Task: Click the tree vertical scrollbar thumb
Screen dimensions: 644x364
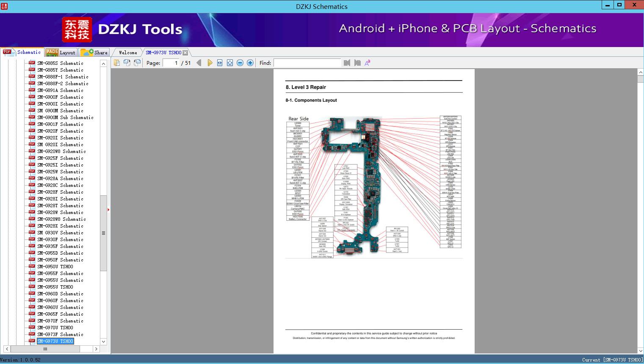Action: 103,233
